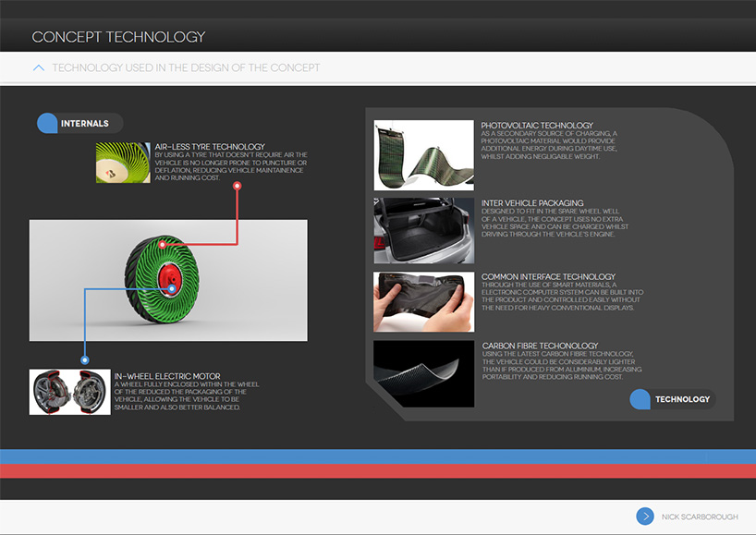
Task: Click the Photovoltaic Technology heading
Action: coord(537,125)
